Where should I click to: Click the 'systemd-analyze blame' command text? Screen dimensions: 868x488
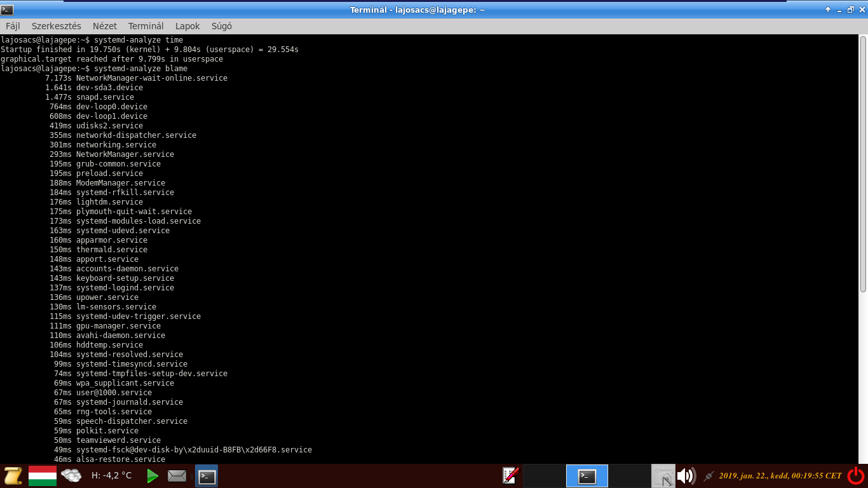(140, 69)
